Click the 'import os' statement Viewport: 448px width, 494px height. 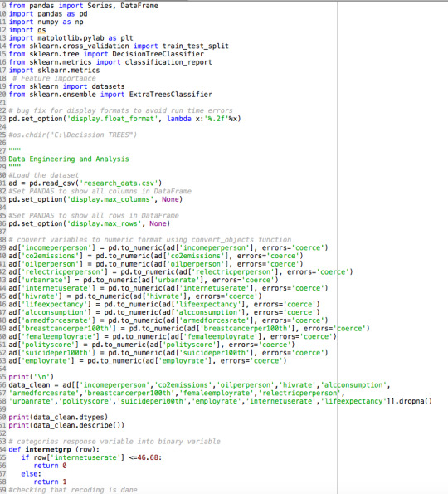(27, 30)
